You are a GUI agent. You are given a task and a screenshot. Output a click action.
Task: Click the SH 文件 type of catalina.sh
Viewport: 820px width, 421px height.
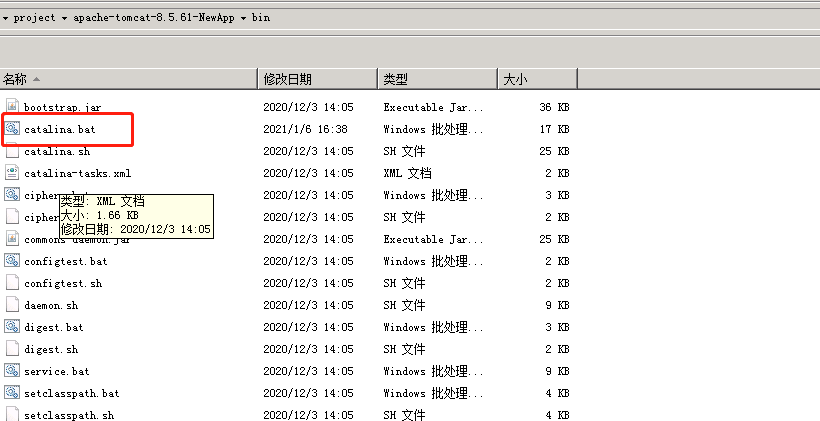coord(404,151)
